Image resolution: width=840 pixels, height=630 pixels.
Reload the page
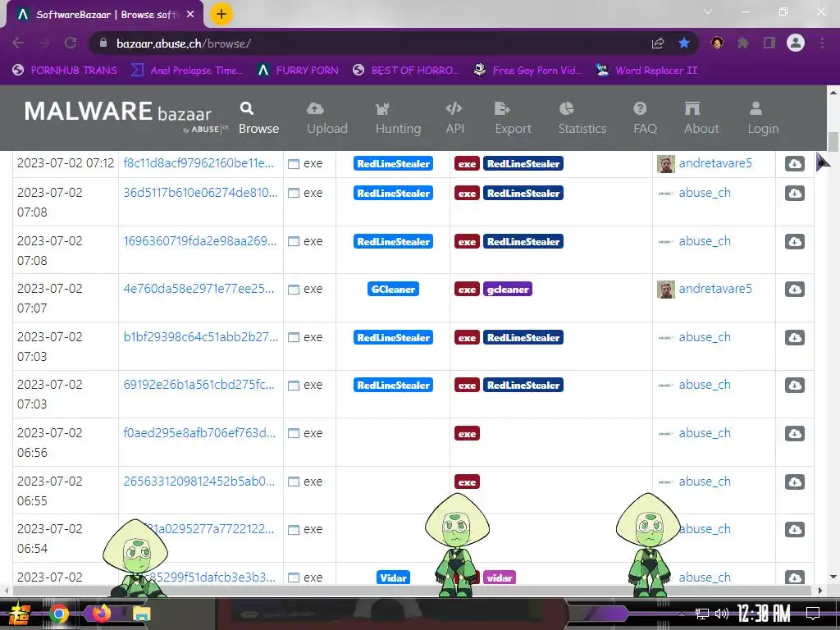point(71,43)
